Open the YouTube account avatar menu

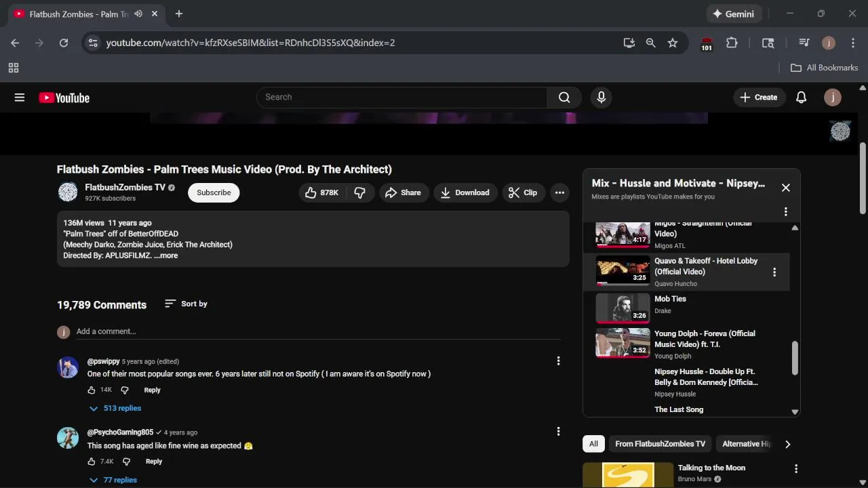[x=833, y=98]
